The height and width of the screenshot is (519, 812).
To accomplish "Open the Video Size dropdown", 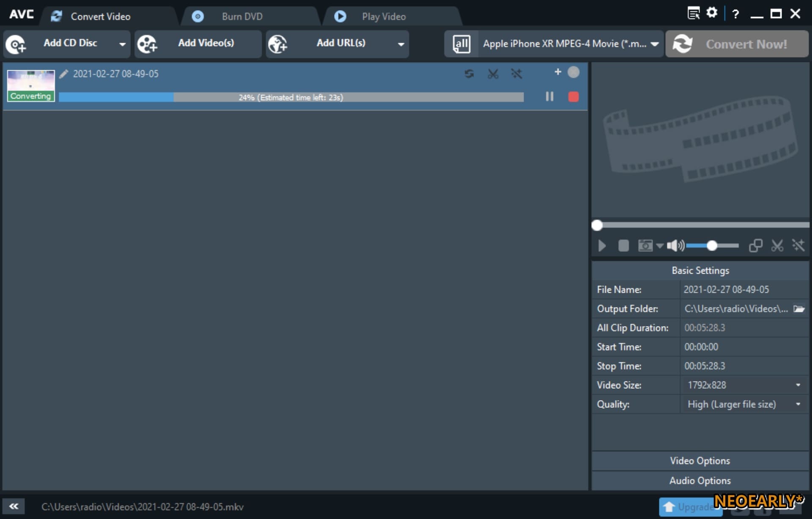I will [x=798, y=385].
